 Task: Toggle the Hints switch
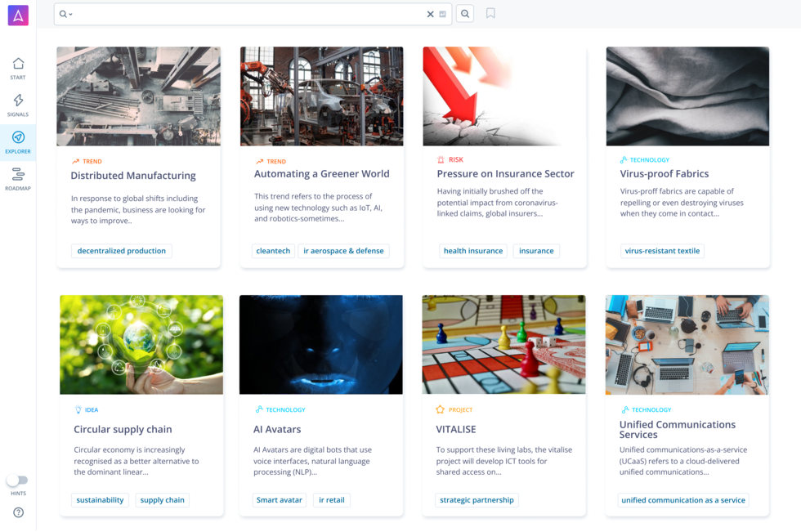pos(17,480)
